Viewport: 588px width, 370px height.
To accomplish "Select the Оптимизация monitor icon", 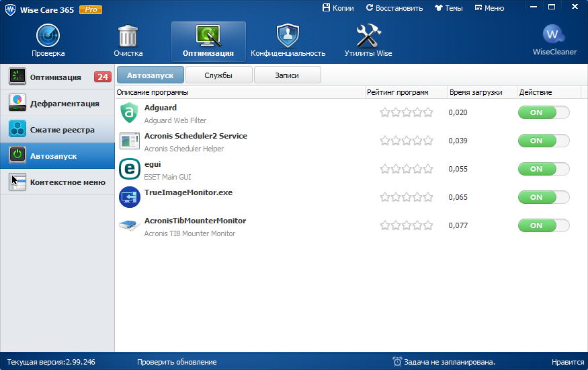I will click(x=208, y=35).
